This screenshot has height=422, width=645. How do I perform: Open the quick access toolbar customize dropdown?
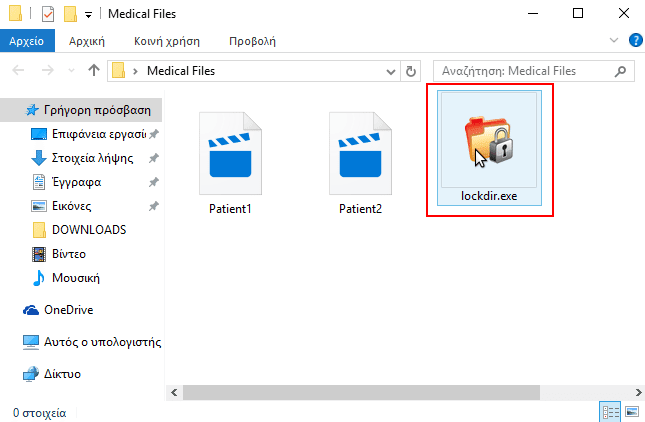click(88, 15)
